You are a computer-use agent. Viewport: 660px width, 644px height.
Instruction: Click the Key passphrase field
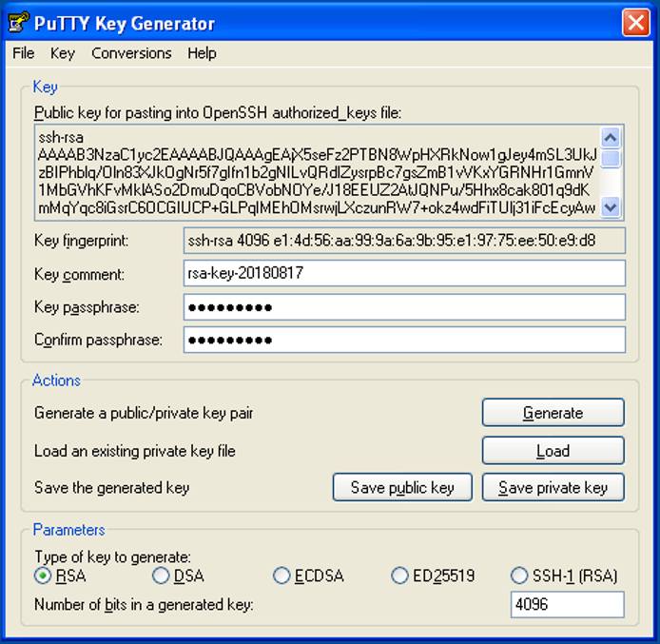pyautogui.click(x=404, y=307)
